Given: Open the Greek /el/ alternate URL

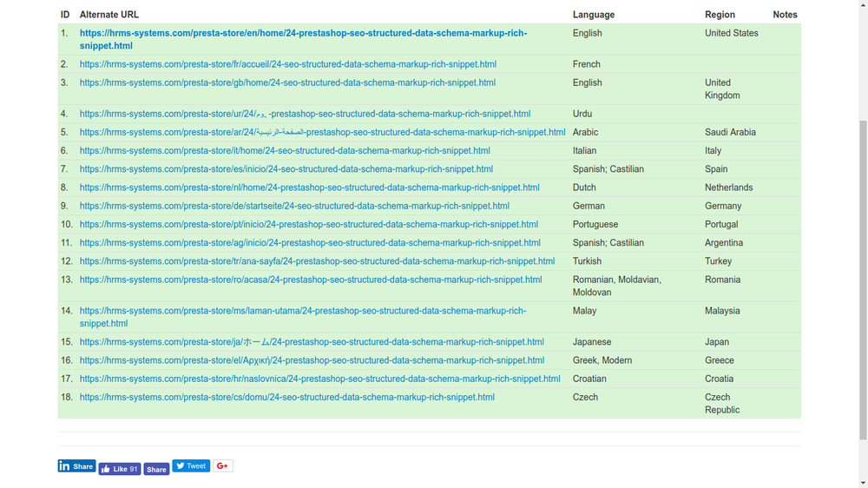Looking at the screenshot, I should pyautogui.click(x=312, y=360).
